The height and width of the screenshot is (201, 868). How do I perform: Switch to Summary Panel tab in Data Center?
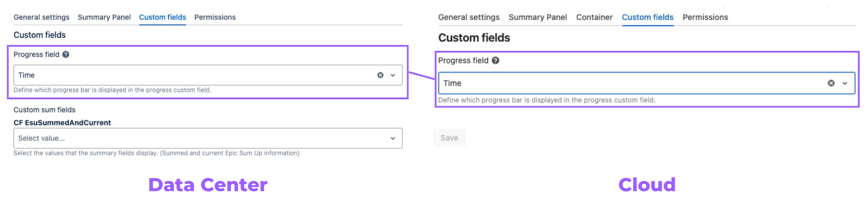click(104, 17)
